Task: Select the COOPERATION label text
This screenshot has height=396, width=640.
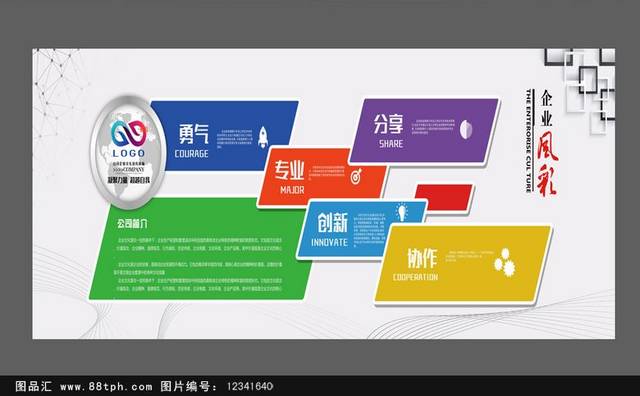Action: coord(415,277)
